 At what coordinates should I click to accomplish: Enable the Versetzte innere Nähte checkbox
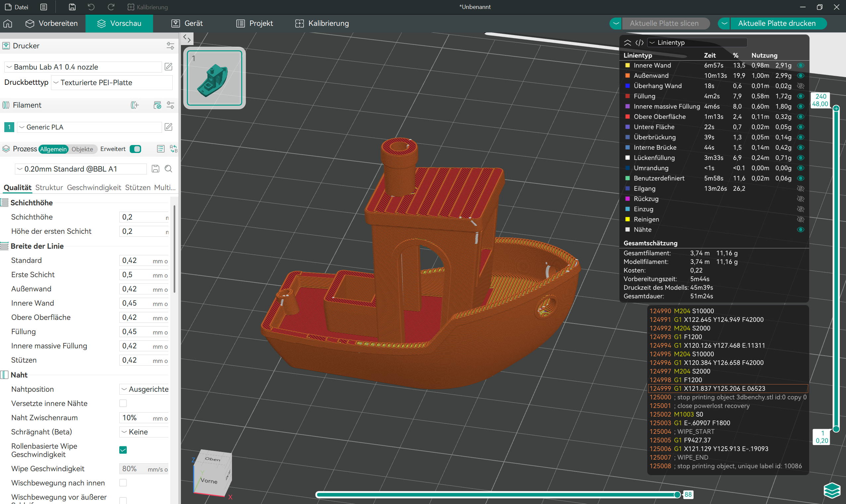coord(123,403)
